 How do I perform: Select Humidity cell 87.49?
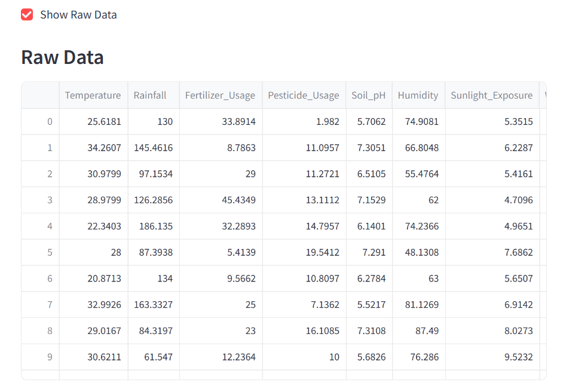pyautogui.click(x=419, y=331)
